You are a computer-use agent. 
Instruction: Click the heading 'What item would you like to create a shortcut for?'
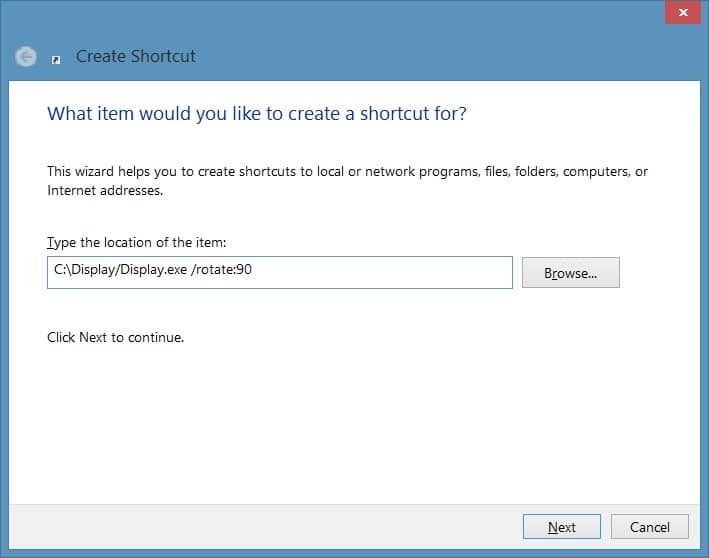click(x=257, y=113)
